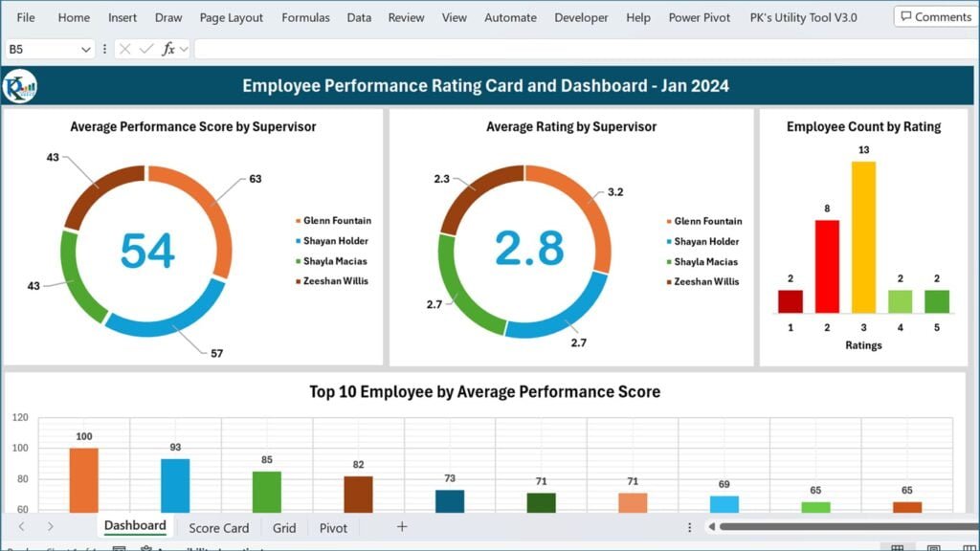Open the Comments pane icon

tap(933, 16)
